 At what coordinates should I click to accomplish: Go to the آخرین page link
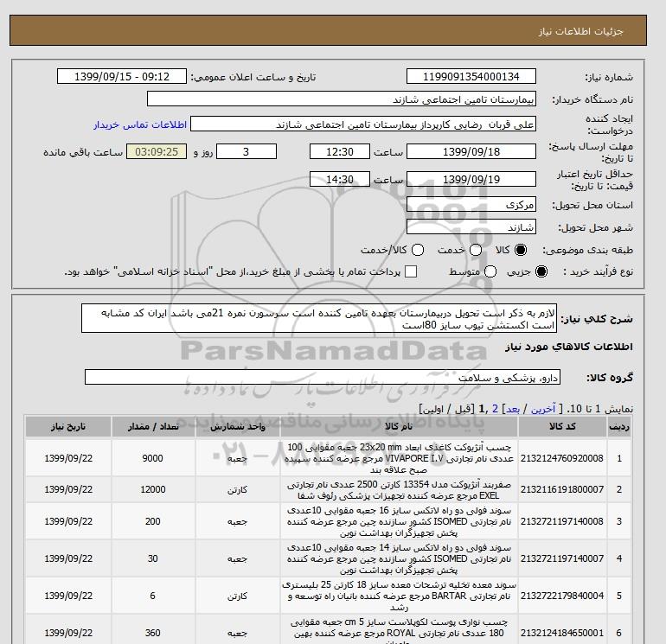coord(543,409)
